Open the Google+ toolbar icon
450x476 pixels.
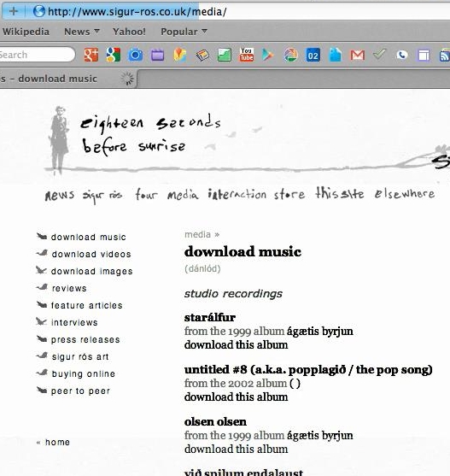91,55
